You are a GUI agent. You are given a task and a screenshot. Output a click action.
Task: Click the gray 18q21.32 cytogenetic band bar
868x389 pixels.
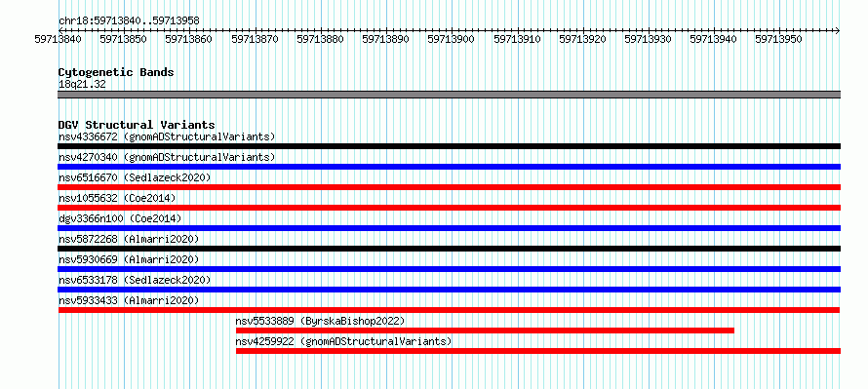click(x=449, y=95)
